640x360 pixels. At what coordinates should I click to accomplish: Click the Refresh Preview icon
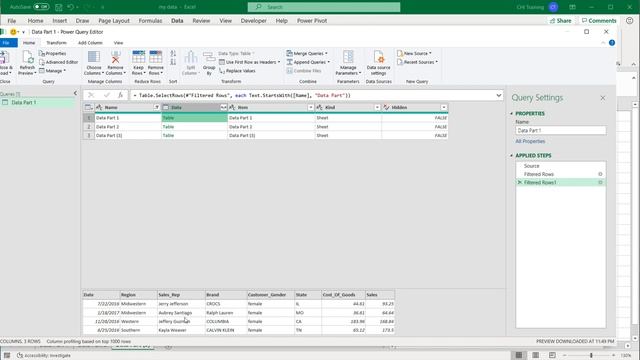point(27,58)
